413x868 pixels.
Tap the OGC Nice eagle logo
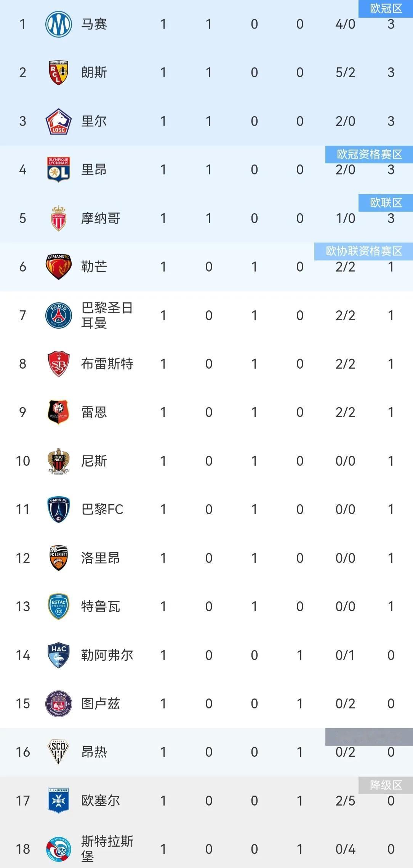click(58, 461)
